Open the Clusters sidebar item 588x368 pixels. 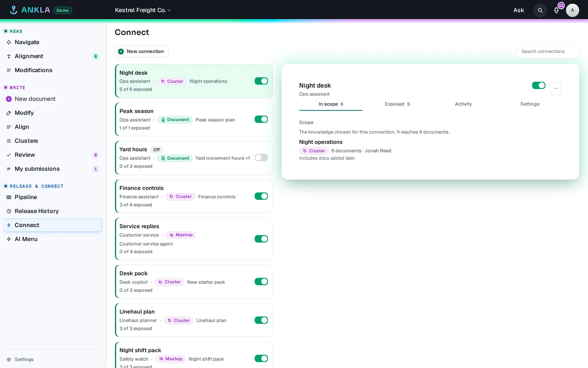(53, 141)
